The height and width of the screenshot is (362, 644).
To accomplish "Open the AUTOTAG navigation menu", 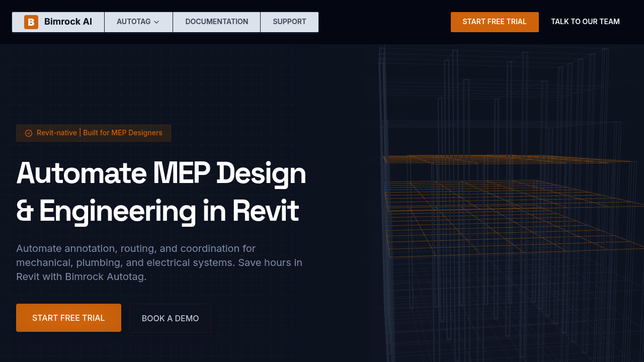I will tap(134, 22).
